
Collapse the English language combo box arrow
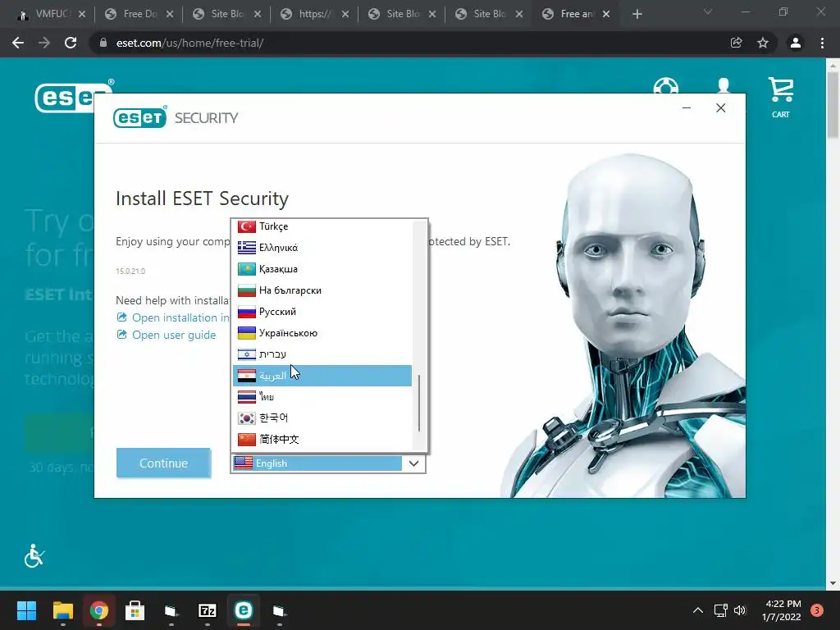coord(413,463)
